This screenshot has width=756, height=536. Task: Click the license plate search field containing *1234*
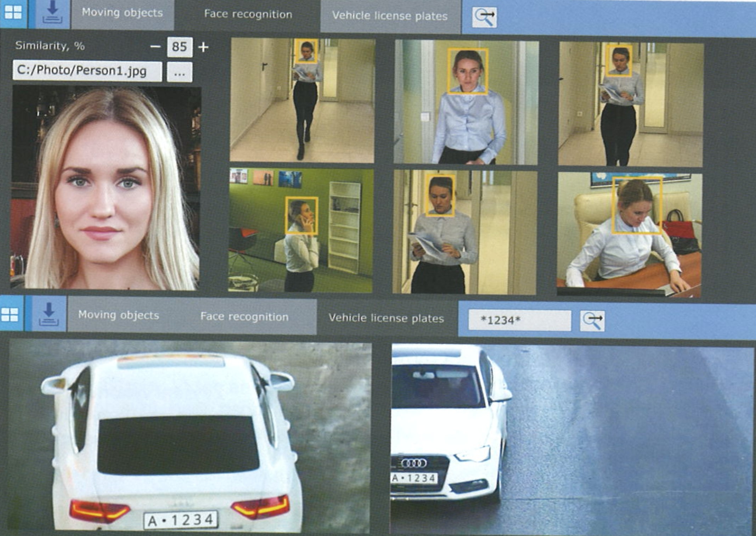tap(520, 320)
